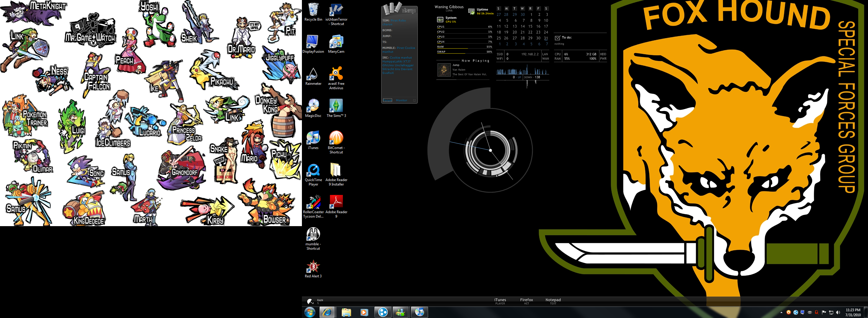
Task: Open the ManyCam desktop icon
Action: (336, 44)
